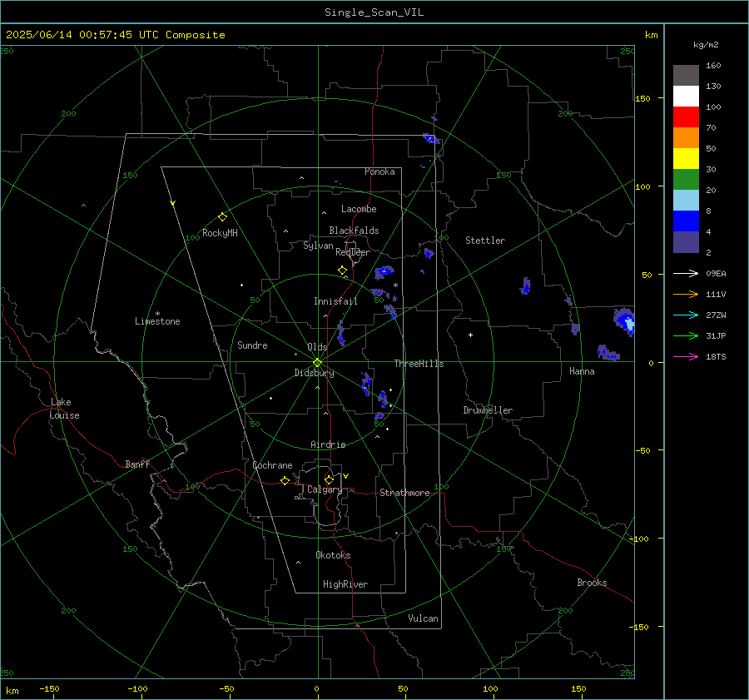This screenshot has height=700, width=749.
Task: Click the Cochrane city label
Action: (272, 465)
